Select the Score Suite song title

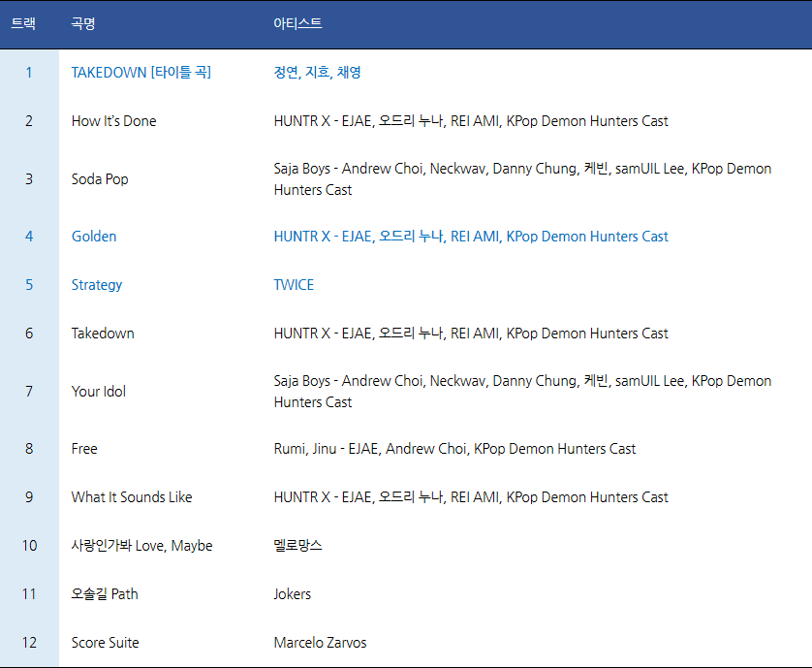105,643
